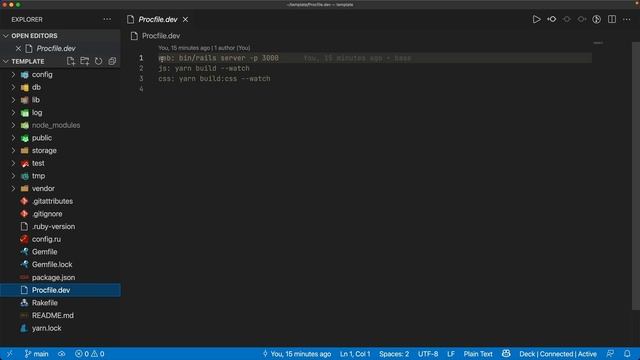640x360 pixels.
Task: Publish changes with cloud sync icon
Action: (62, 354)
